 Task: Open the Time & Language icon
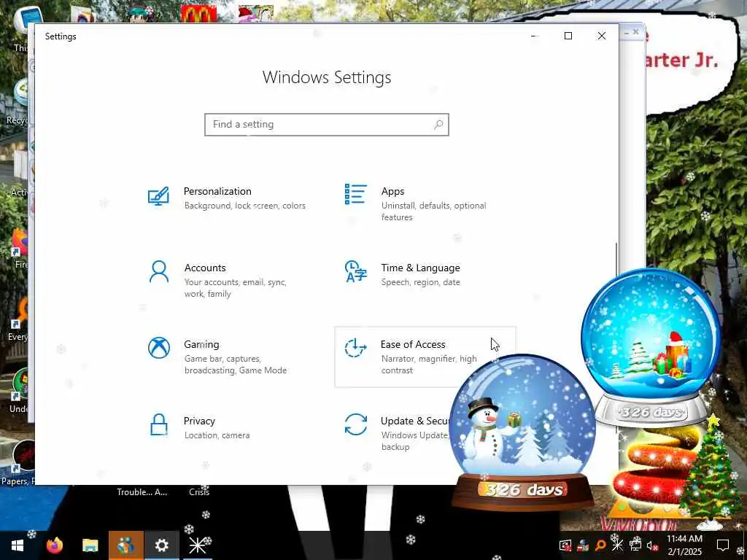(356, 271)
